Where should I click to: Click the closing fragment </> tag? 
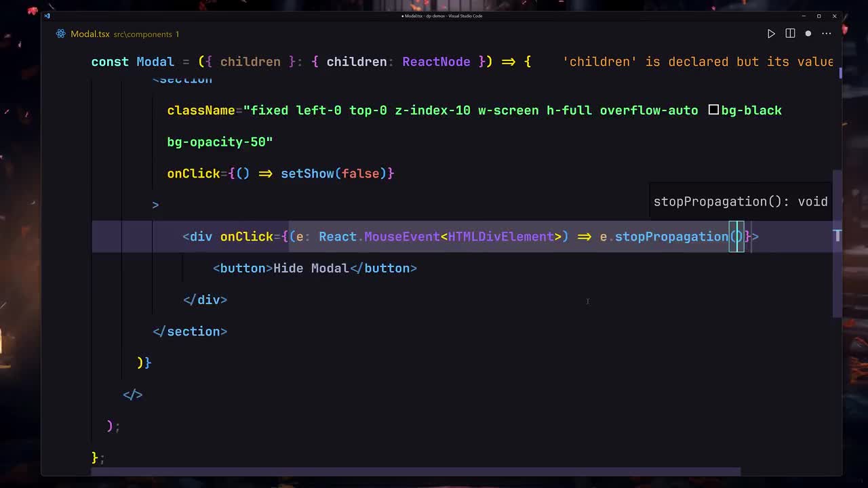point(132,394)
